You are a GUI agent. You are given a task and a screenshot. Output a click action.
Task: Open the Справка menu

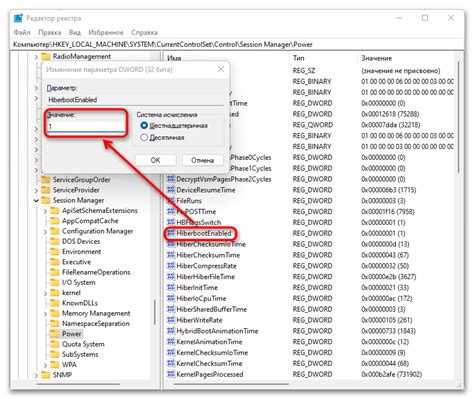[144, 32]
